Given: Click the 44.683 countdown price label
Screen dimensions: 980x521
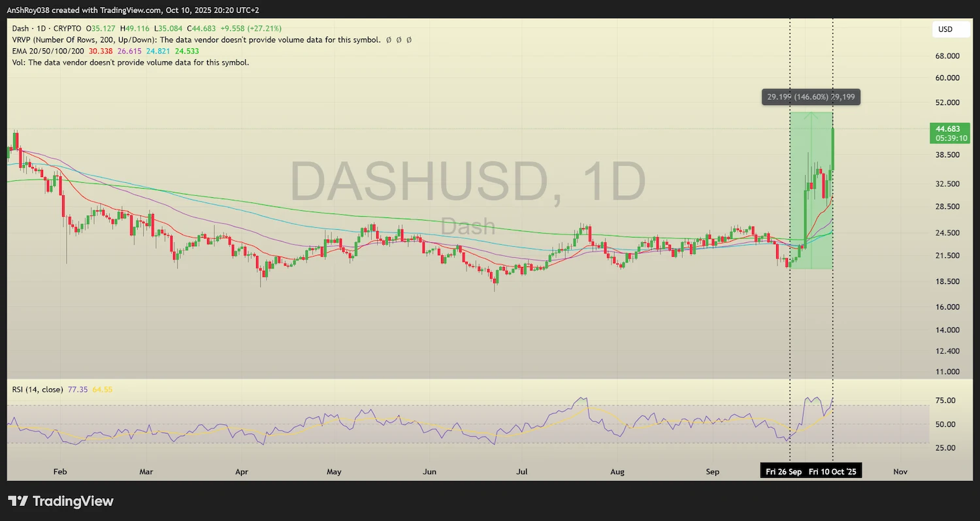Looking at the screenshot, I should point(949,133).
